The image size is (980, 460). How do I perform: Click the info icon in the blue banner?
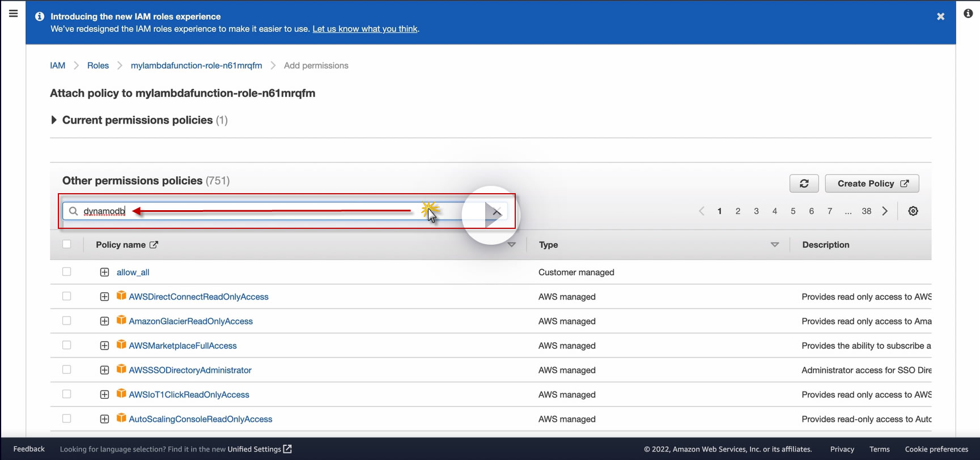point(40,16)
